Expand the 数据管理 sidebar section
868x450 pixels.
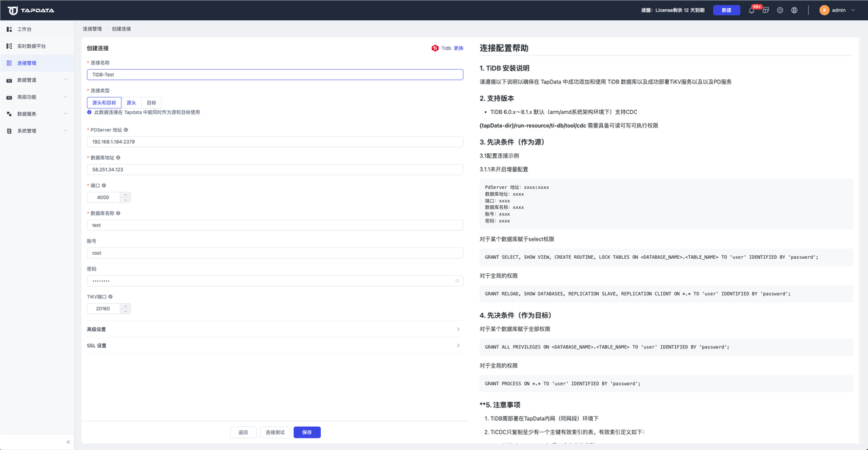37,79
